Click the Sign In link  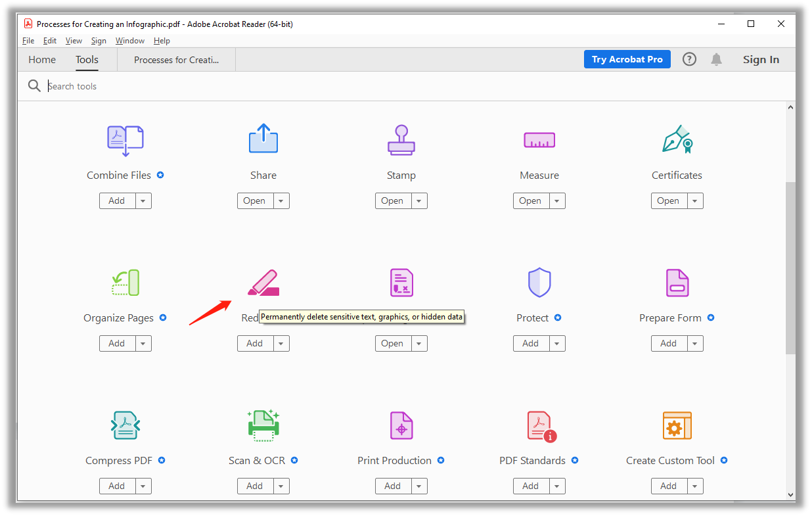[761, 59]
